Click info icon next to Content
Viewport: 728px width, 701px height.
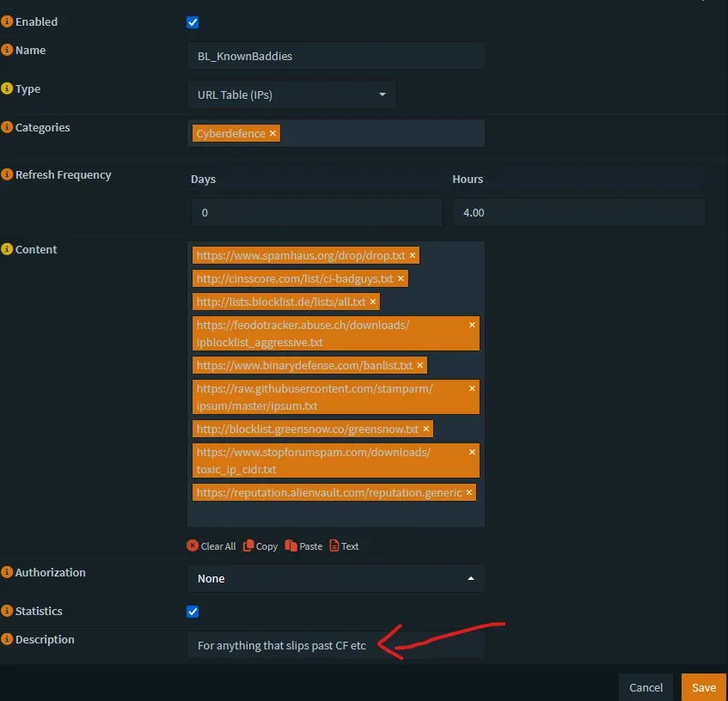click(7, 248)
